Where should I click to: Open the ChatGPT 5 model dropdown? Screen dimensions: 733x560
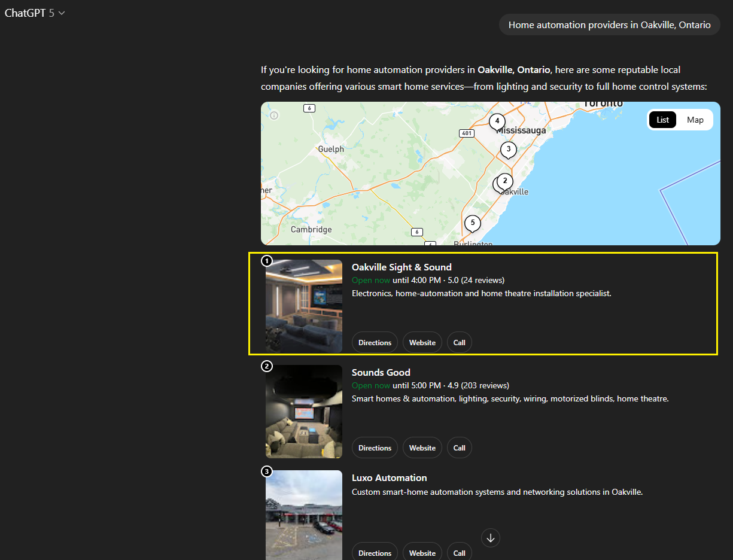click(35, 13)
